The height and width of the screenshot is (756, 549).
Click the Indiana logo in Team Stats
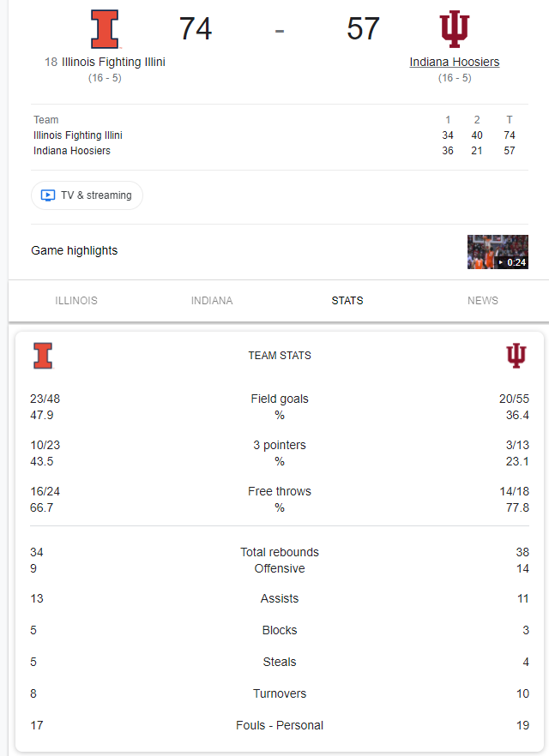pos(516,356)
